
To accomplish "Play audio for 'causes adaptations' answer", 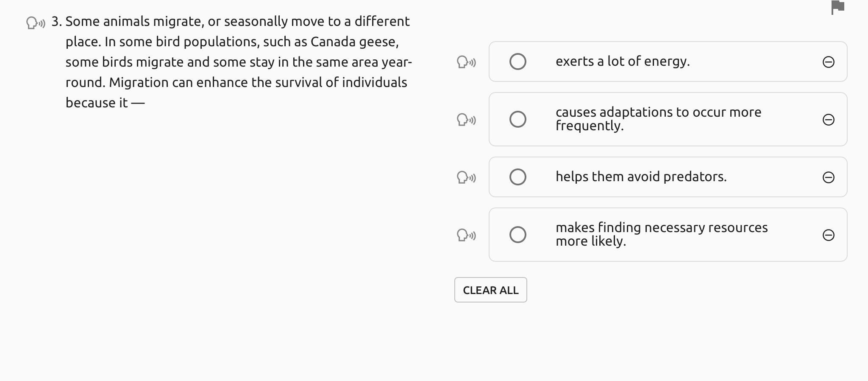I will 466,120.
